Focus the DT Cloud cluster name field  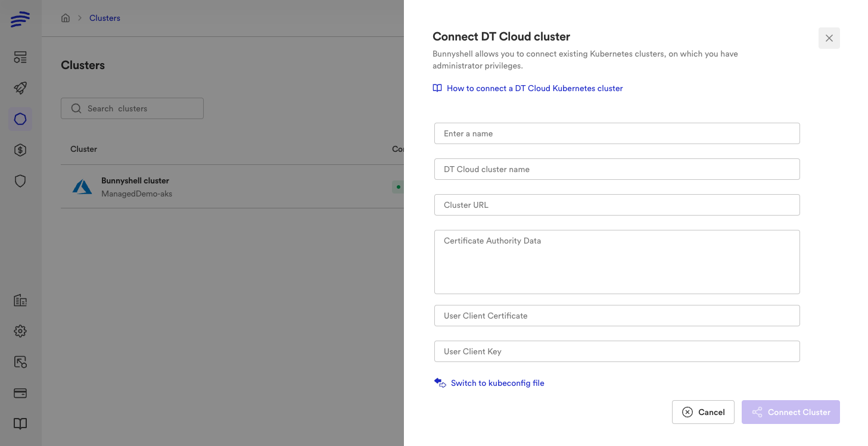tap(617, 169)
